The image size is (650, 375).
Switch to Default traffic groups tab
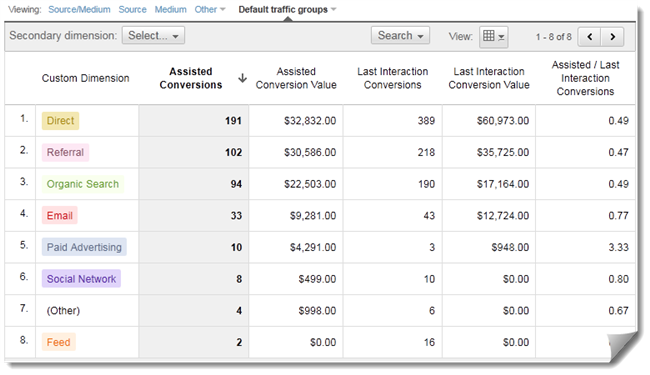coord(287,9)
